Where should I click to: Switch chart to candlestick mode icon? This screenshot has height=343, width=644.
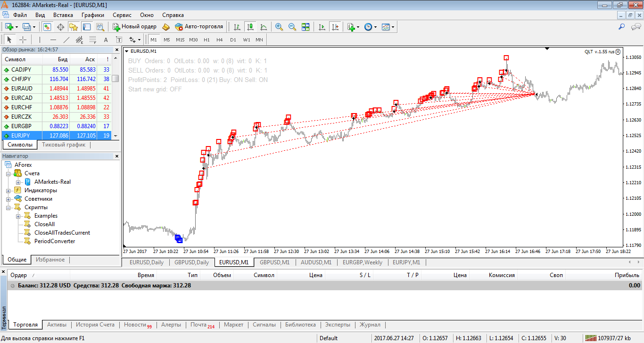click(x=250, y=27)
